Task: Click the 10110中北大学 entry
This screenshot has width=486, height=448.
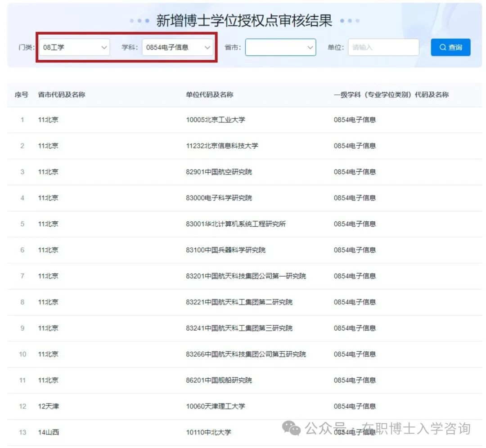Action: tap(208, 433)
